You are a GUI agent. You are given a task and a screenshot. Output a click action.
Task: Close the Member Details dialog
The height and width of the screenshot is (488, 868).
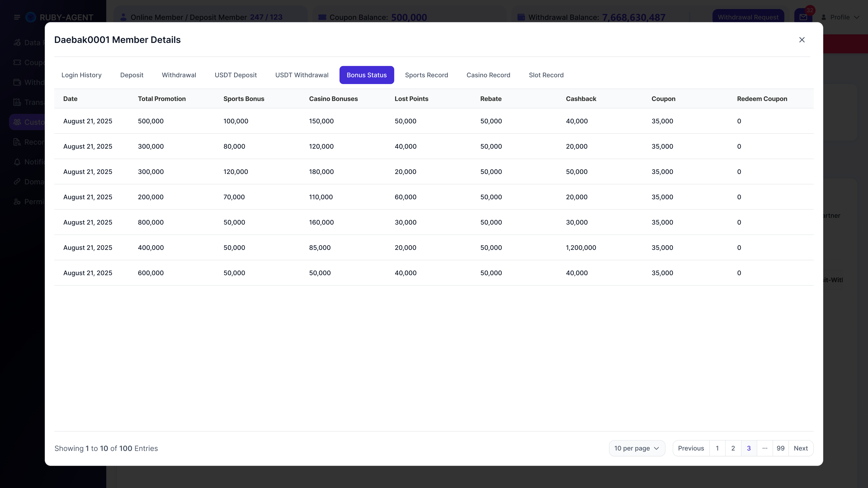point(802,40)
